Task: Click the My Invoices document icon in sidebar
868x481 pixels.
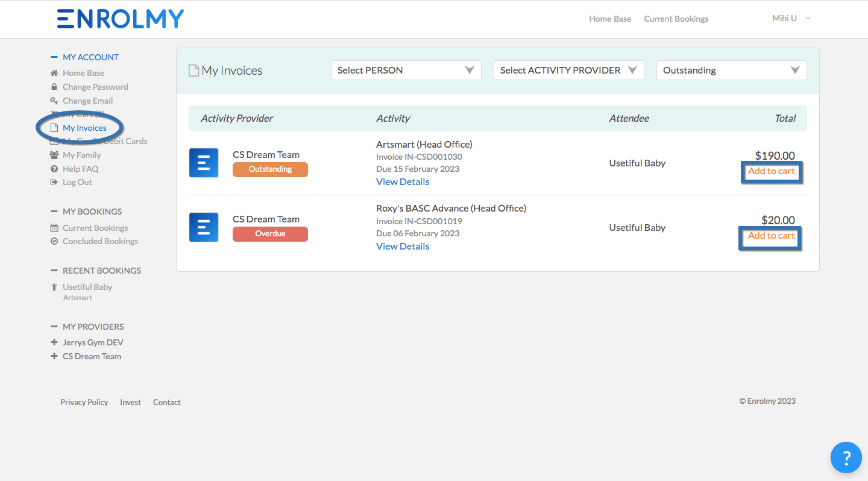Action: [x=54, y=128]
